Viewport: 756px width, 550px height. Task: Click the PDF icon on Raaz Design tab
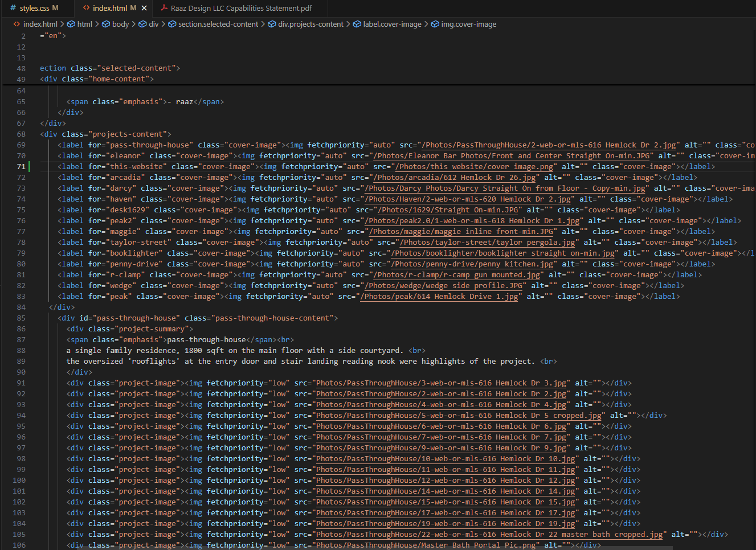(164, 8)
